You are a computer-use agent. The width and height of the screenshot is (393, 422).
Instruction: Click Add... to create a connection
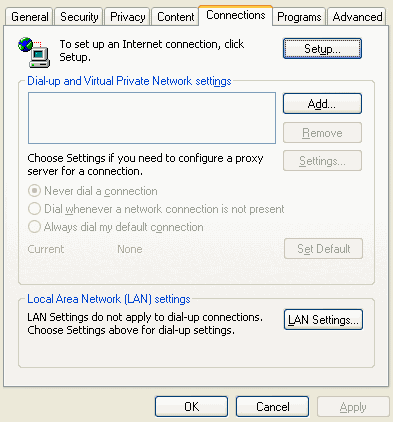click(322, 104)
